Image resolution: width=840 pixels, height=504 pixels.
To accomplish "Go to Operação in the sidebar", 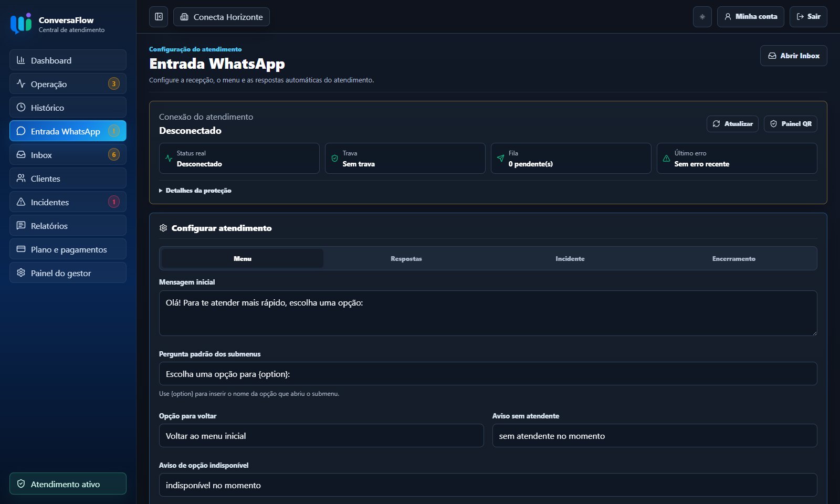I will pos(68,83).
